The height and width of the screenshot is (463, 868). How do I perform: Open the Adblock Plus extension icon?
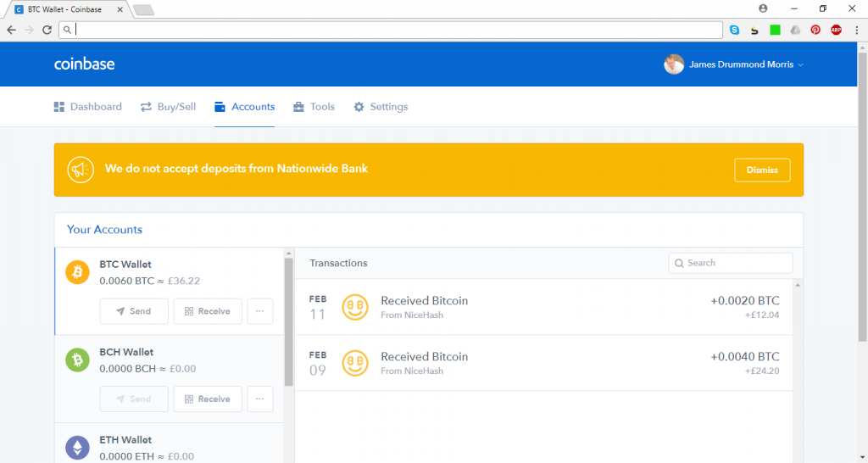[836, 30]
